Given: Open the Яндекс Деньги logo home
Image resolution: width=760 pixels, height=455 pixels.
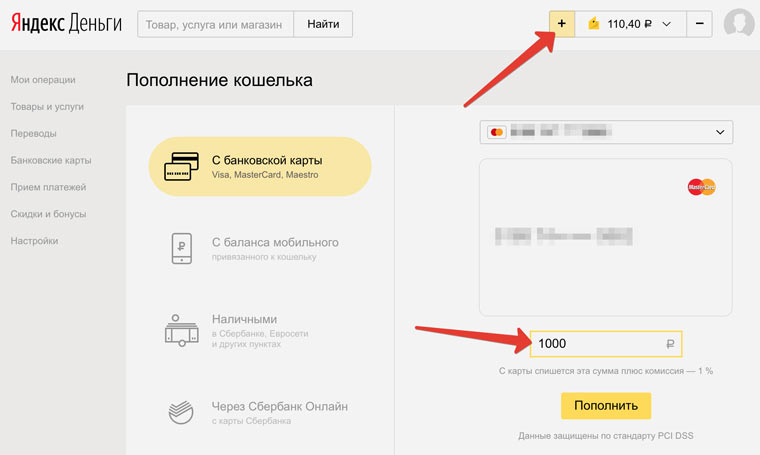Looking at the screenshot, I should pos(66,23).
